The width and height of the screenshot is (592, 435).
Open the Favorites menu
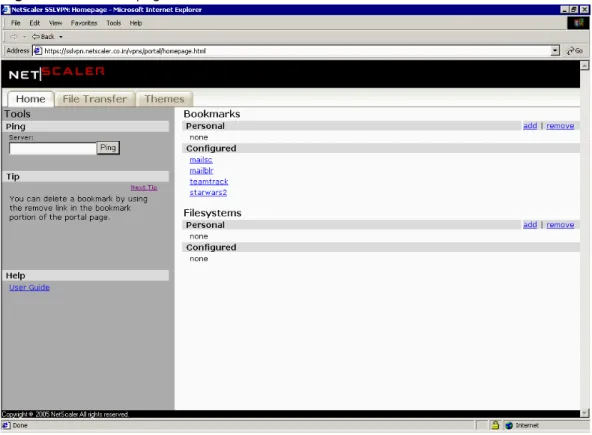[84, 23]
